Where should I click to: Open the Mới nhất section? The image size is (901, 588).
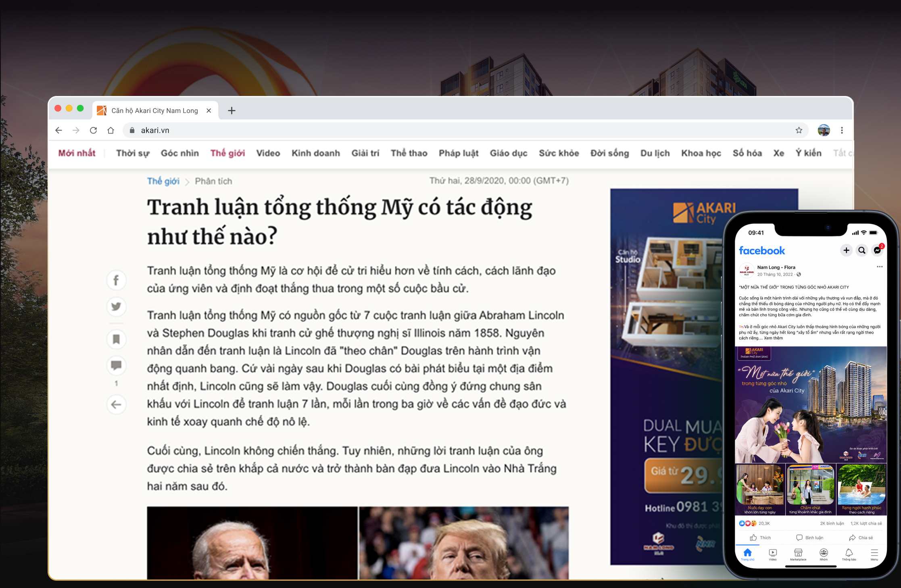(x=77, y=153)
